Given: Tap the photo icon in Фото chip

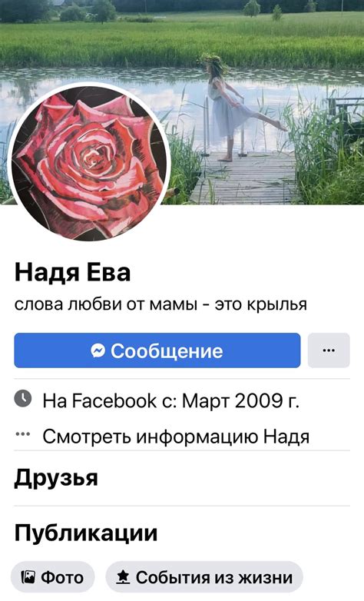Looking at the screenshot, I should (x=28, y=577).
